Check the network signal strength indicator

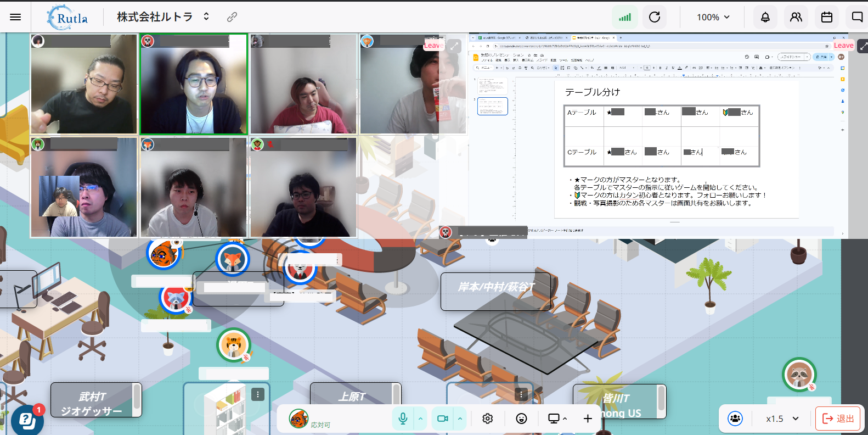pyautogui.click(x=625, y=17)
